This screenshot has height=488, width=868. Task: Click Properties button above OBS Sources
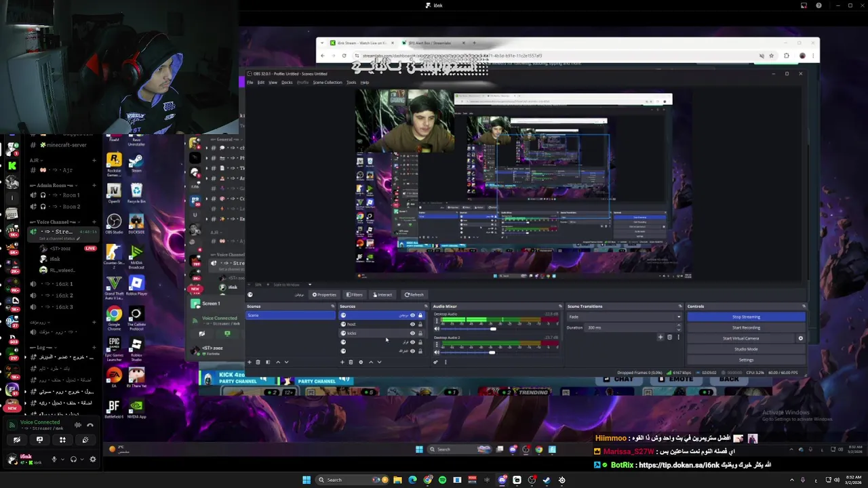324,295
